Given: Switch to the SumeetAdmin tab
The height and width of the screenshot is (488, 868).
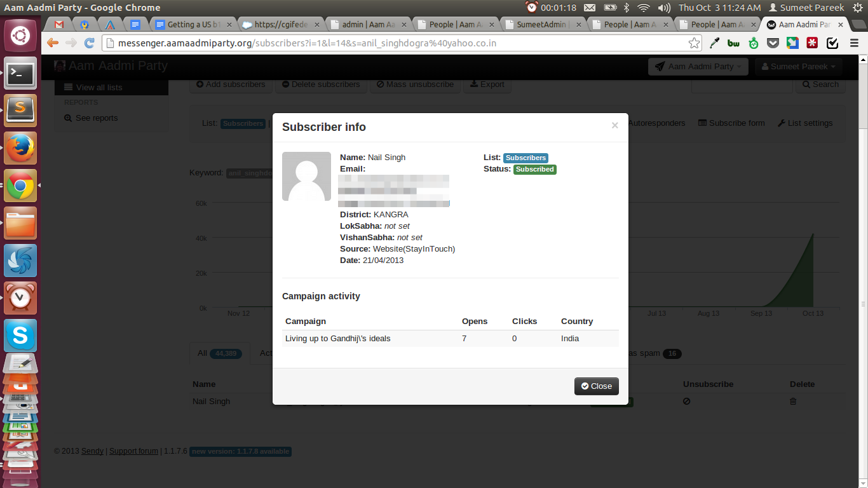Looking at the screenshot, I should click(x=541, y=25).
